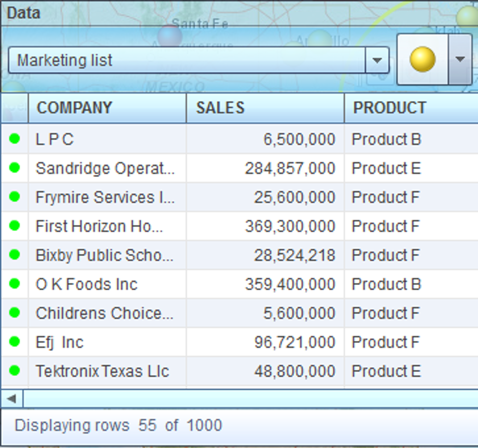Select the First Horizon Ho... company cell
The height and width of the screenshot is (448, 478).
tap(107, 226)
